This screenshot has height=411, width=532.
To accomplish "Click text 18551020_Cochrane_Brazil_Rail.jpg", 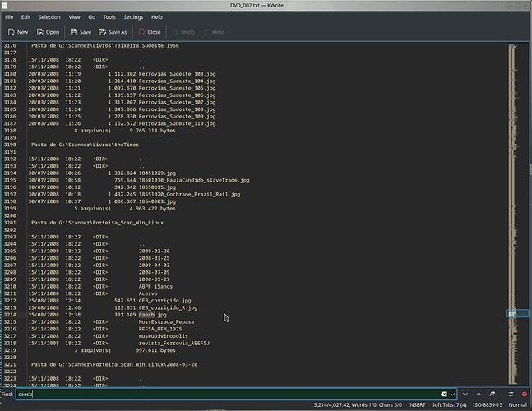I will (x=189, y=194).
